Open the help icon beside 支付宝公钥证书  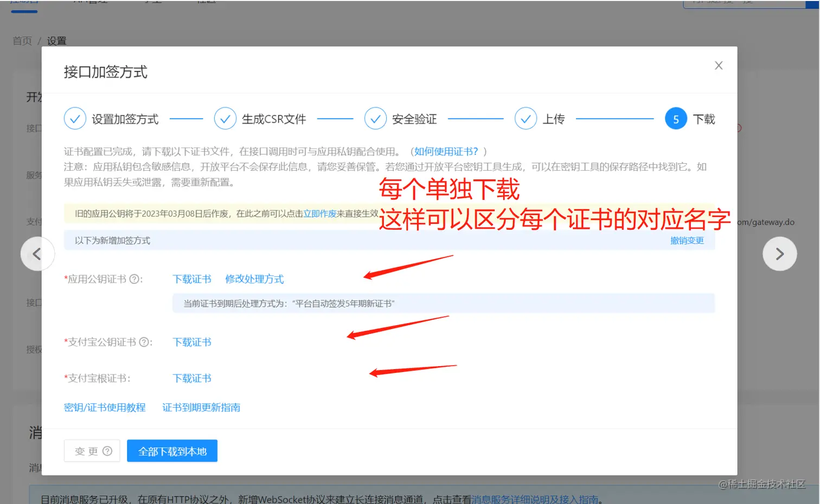pyautogui.click(x=144, y=342)
